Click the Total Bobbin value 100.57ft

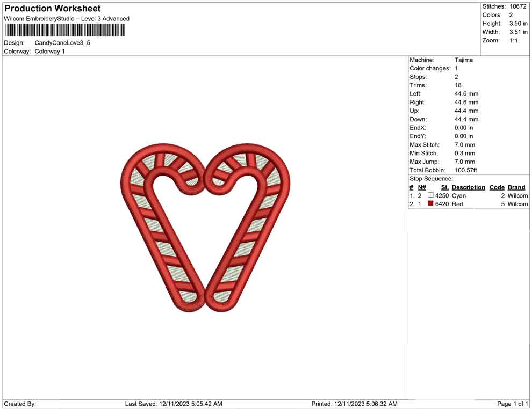(465, 170)
